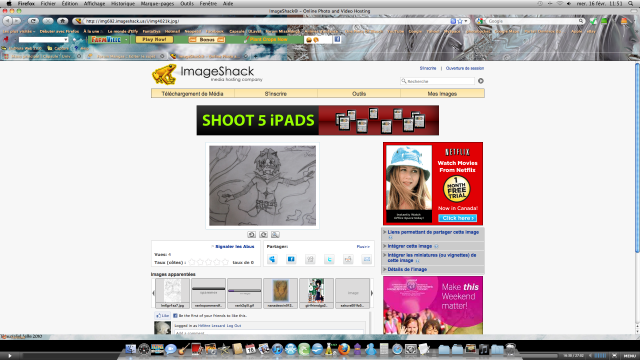Rate the image with the fifth star
640x360 pixels.
coord(225,262)
